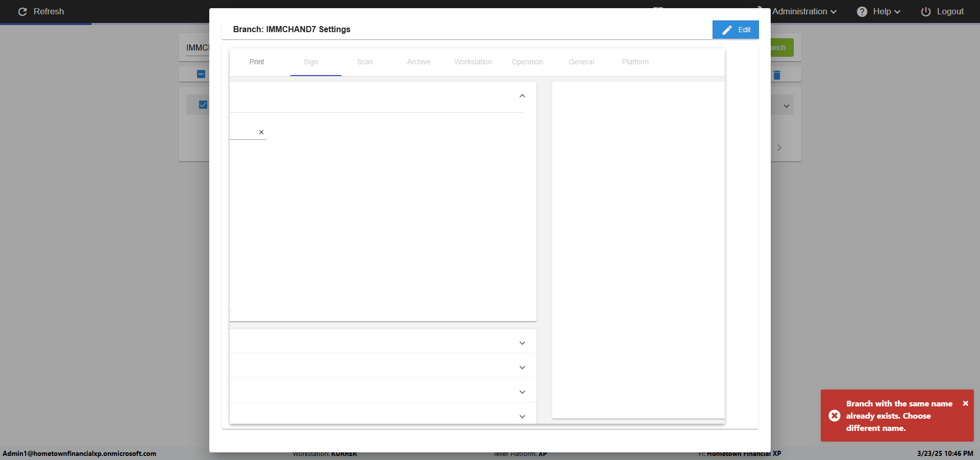Click the 3/23/25 10:46 PM timestamp
The image size is (980, 460).
(x=945, y=453)
